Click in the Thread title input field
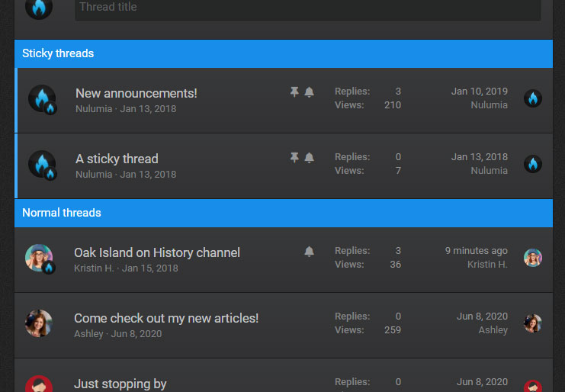This screenshot has height=392, width=565. [307, 8]
